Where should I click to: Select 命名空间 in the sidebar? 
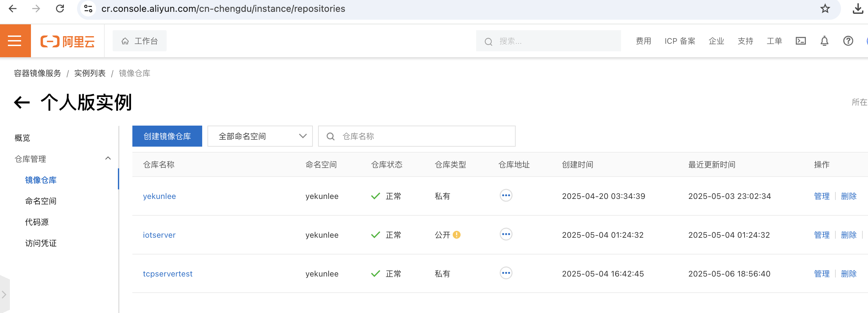(x=41, y=201)
